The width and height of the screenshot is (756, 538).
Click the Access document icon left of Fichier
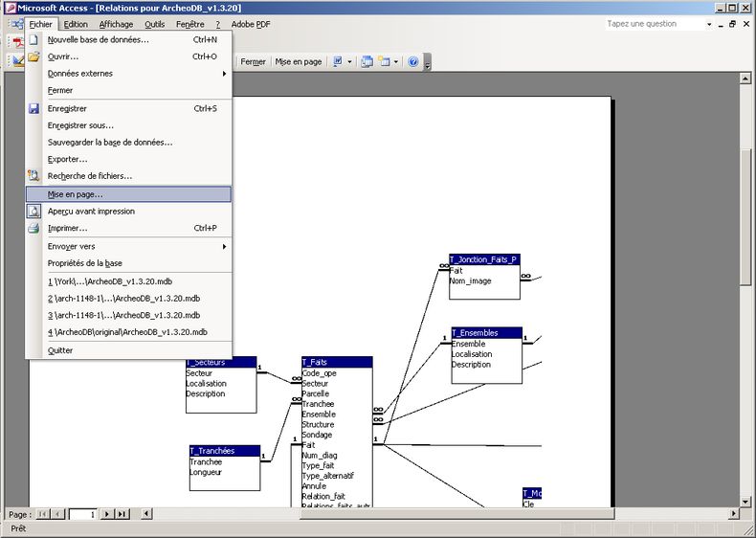tap(17, 24)
